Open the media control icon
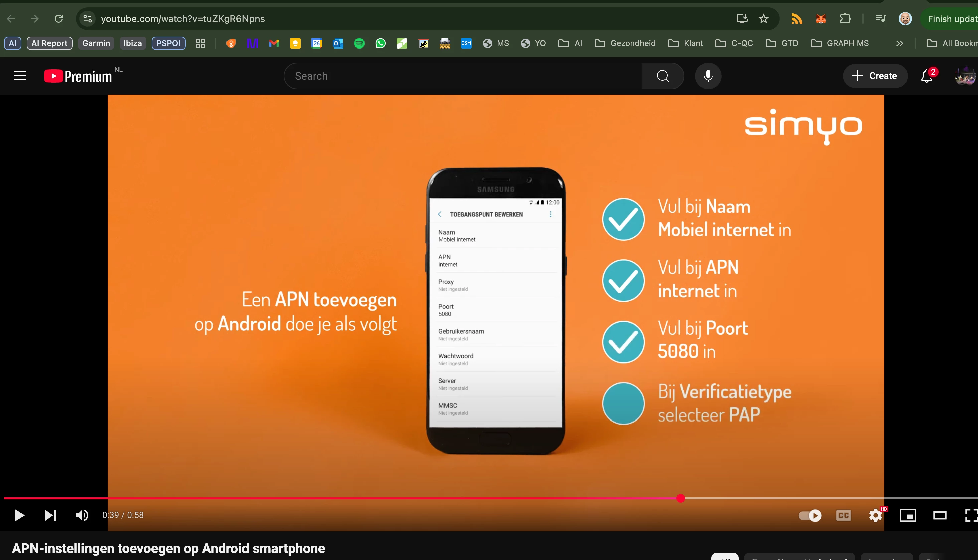This screenshot has height=560, width=978. 880,19
